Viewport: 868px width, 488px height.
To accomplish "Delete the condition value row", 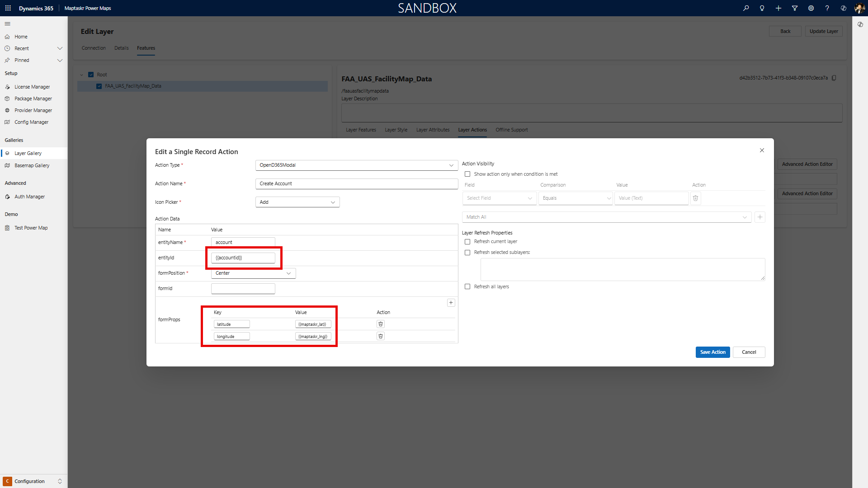I will point(695,198).
